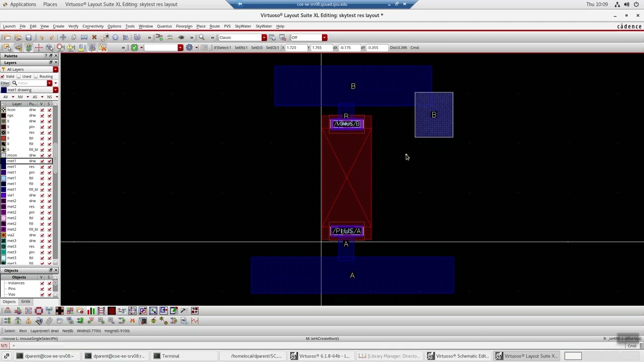Open the Create menu
This screenshot has height=362, width=644.
point(58,26)
